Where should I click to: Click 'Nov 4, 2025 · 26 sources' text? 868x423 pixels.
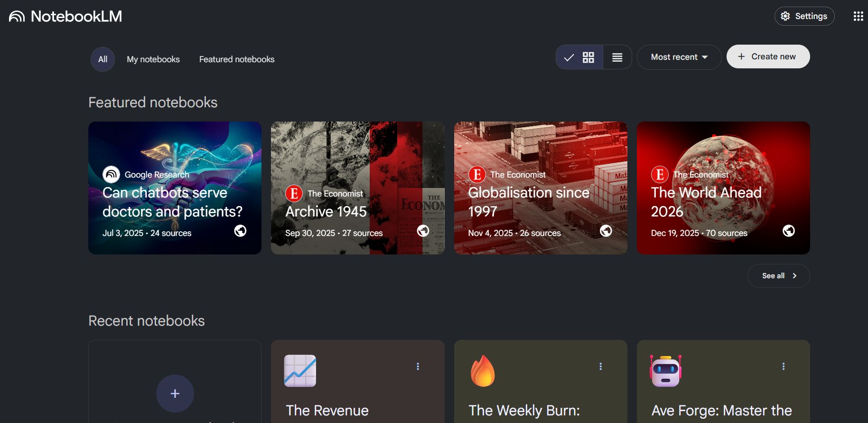click(514, 233)
